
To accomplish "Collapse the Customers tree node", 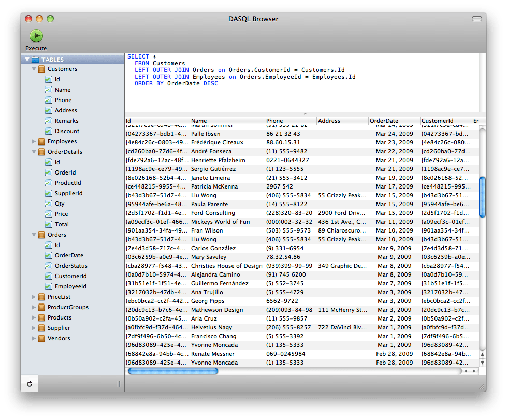I will (x=33, y=69).
